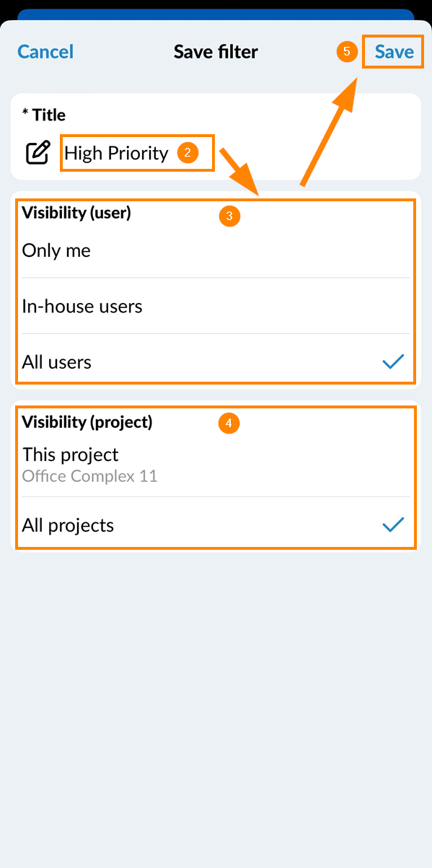Click the pencil edit icon beside title
The height and width of the screenshot is (868, 432).
38,153
